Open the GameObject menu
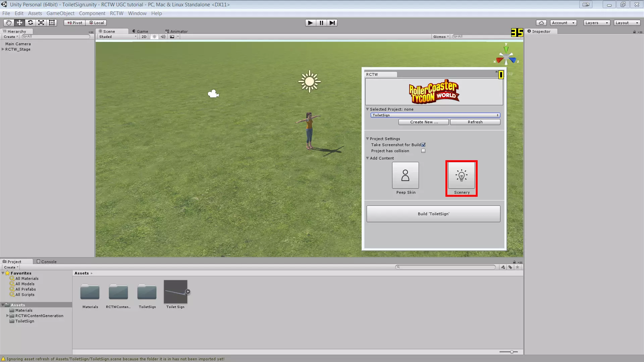 click(60, 13)
